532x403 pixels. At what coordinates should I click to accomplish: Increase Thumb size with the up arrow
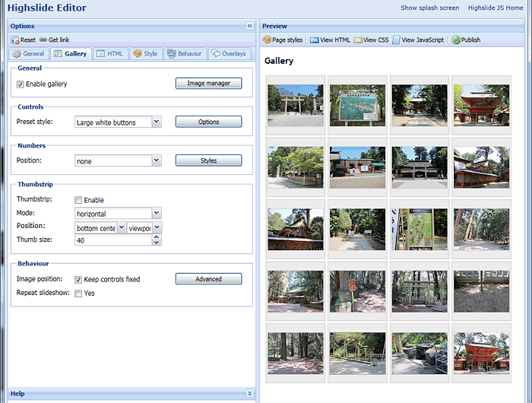point(157,237)
